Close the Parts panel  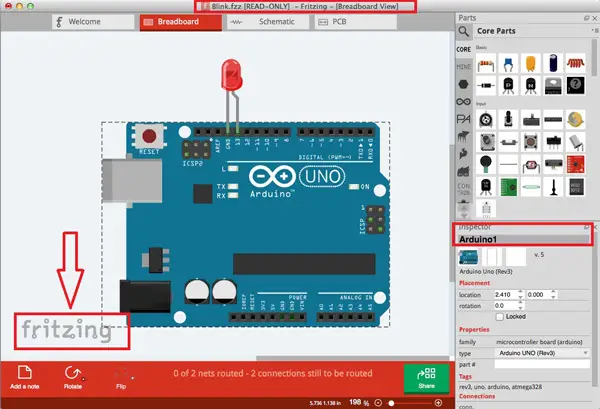(x=595, y=18)
